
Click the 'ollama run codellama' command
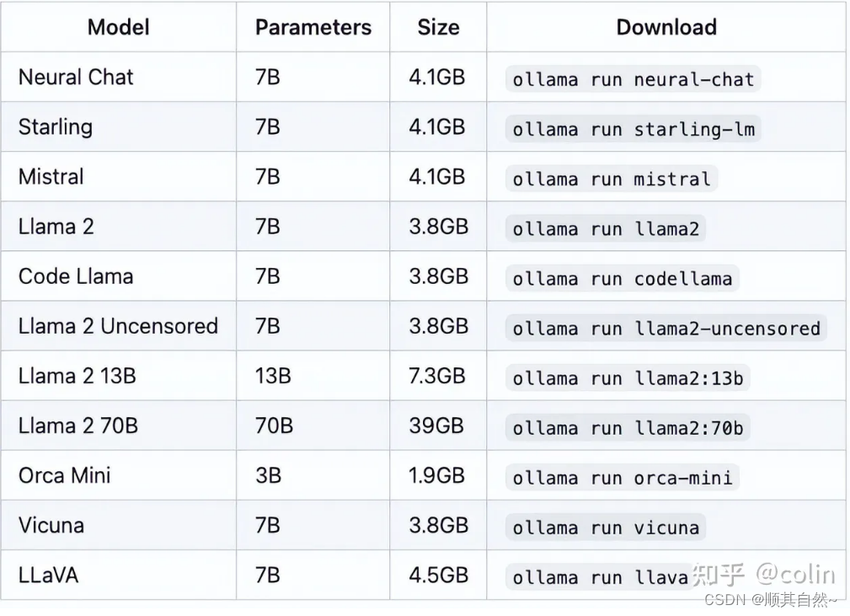tap(623, 279)
